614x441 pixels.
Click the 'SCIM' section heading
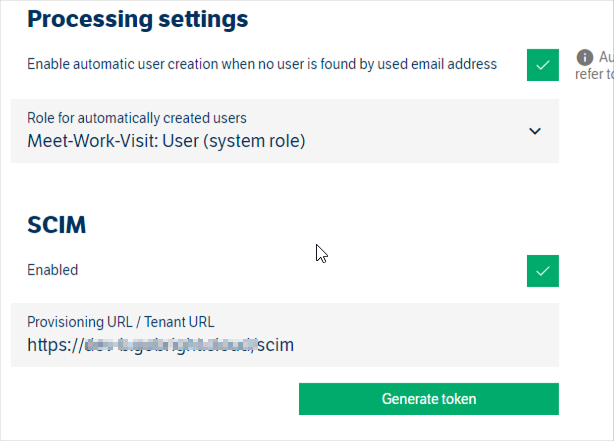56,225
